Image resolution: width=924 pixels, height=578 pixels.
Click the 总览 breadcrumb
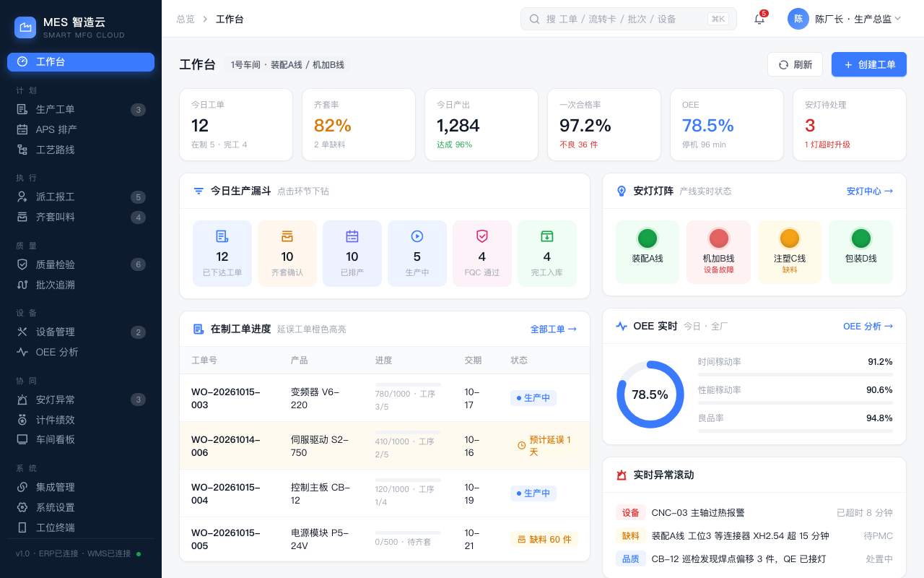pyautogui.click(x=186, y=20)
